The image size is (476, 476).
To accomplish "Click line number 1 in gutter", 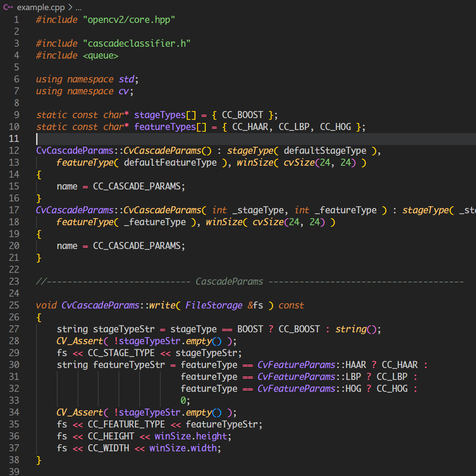I will 17,20.
